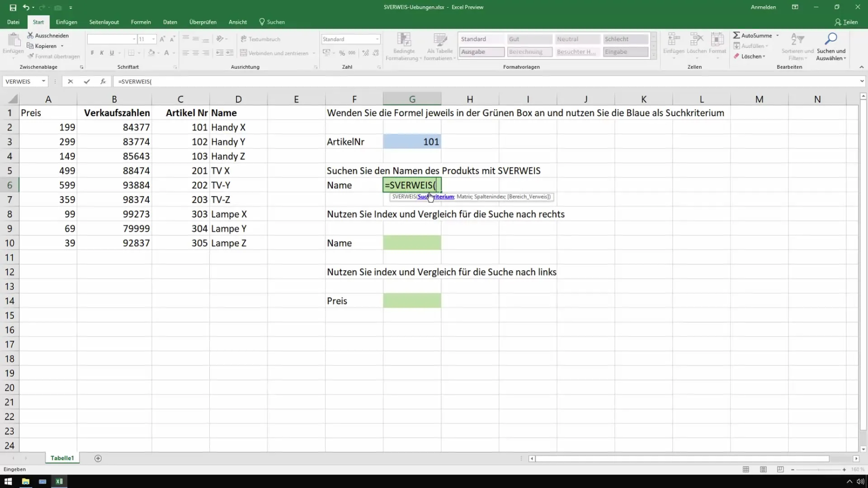
Task: Expand Verbinden und zentrieren dropdown arrow
Action: click(x=314, y=53)
